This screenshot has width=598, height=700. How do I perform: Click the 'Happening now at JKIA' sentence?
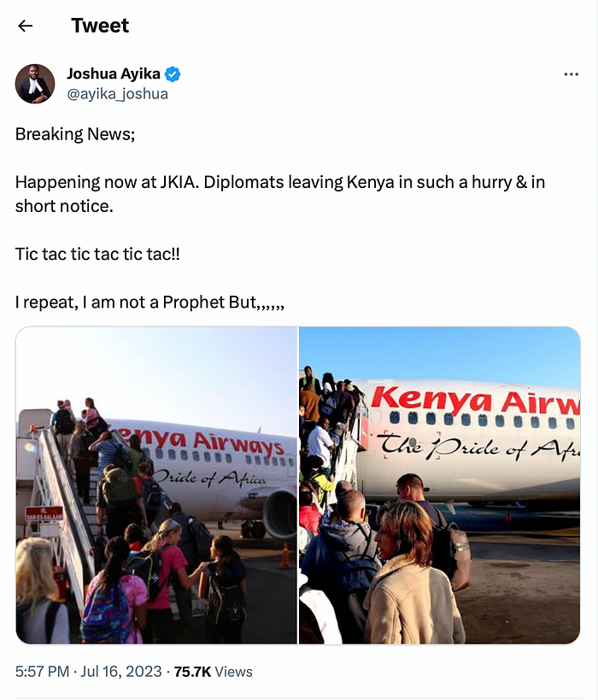click(280, 194)
